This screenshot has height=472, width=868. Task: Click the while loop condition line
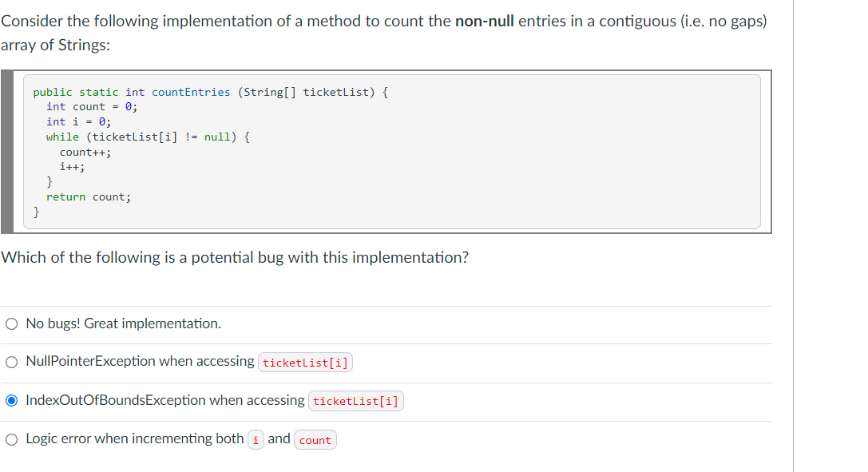pyautogui.click(x=148, y=137)
